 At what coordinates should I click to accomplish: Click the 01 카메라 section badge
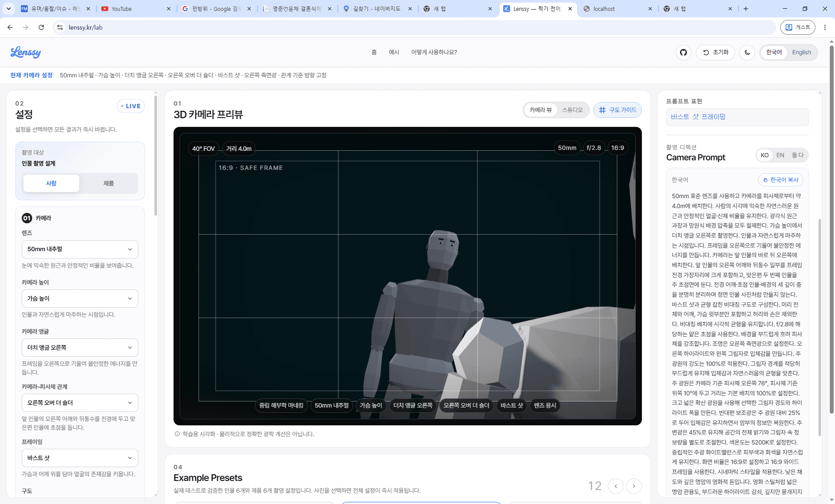point(27,218)
